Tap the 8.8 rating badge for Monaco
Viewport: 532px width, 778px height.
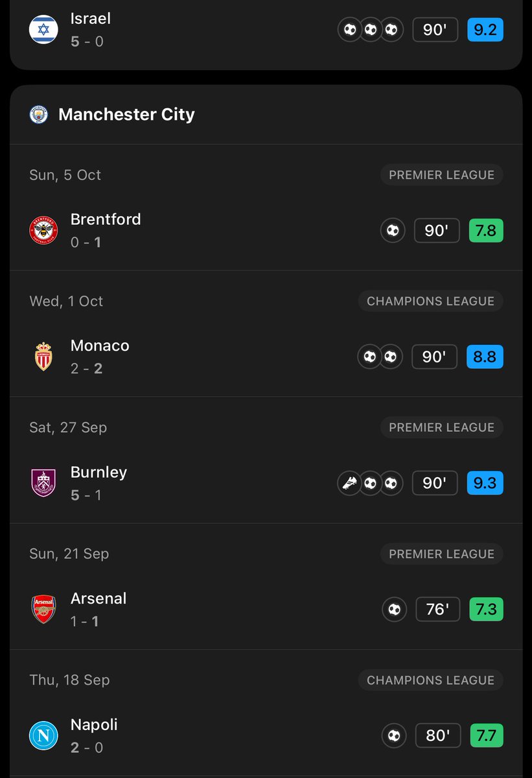tap(485, 357)
